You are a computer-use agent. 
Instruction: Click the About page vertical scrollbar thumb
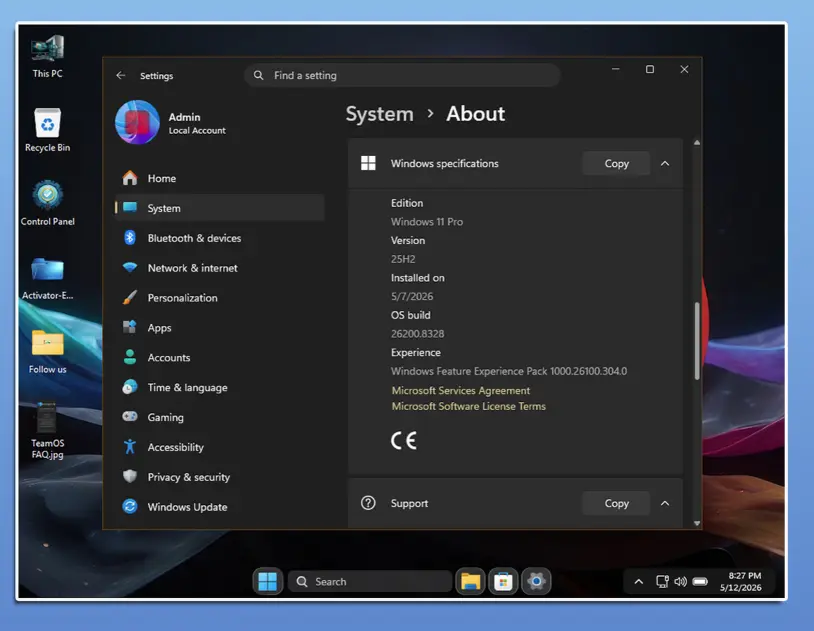(697, 340)
